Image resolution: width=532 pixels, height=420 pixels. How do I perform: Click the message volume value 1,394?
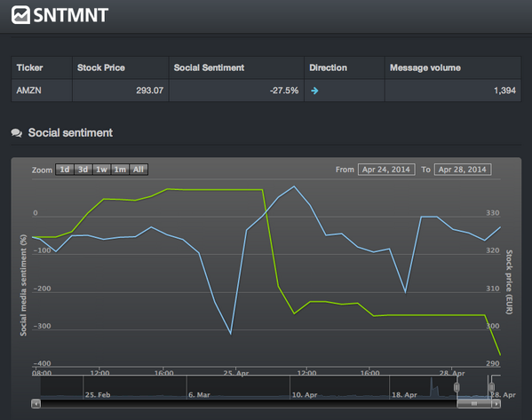click(x=504, y=91)
